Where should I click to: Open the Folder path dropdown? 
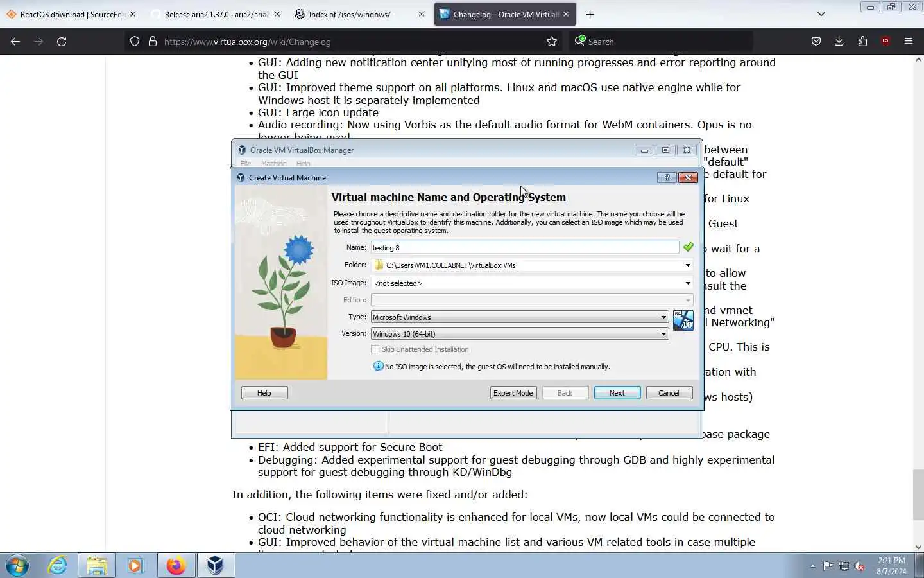(688, 265)
